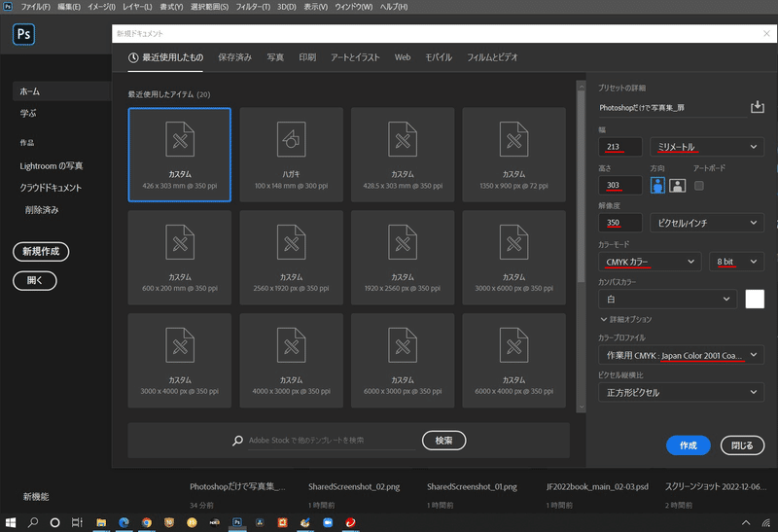Click the 解像度 resolution field showing 350

coord(620,223)
